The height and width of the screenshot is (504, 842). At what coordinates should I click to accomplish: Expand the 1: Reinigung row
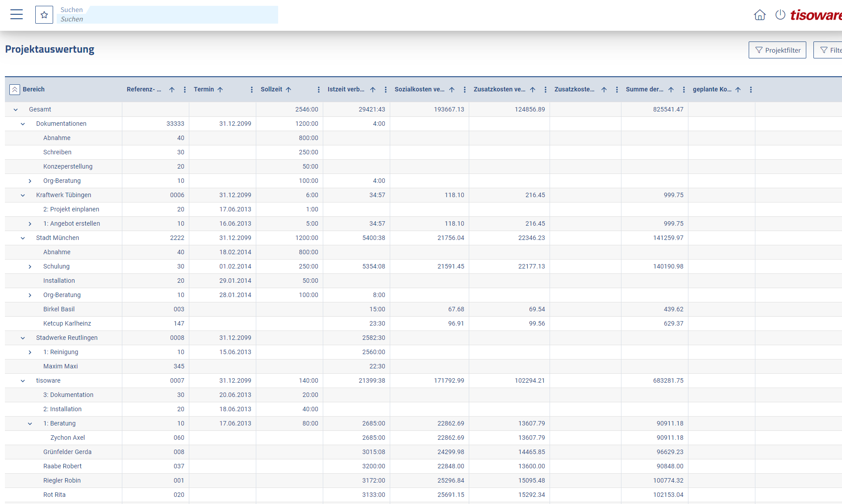tap(30, 352)
